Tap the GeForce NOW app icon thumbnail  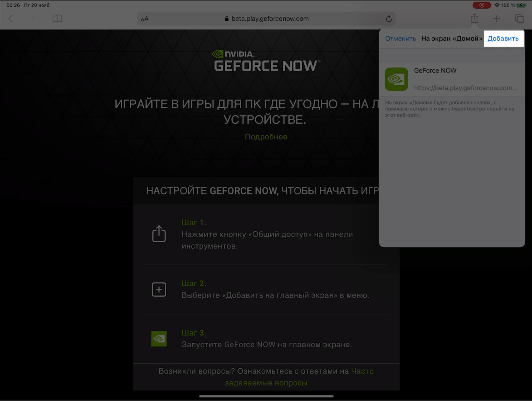coord(396,79)
